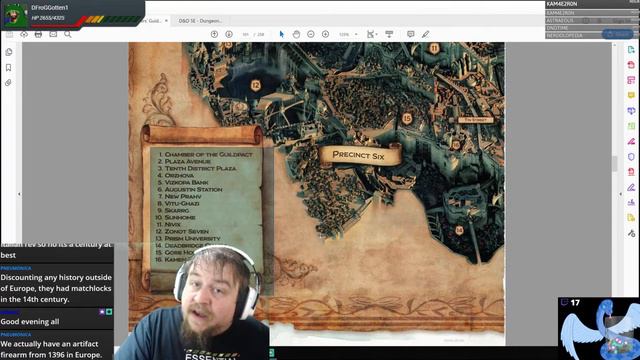
Task: Click the Precinct Six map banner
Action: pyautogui.click(x=359, y=155)
